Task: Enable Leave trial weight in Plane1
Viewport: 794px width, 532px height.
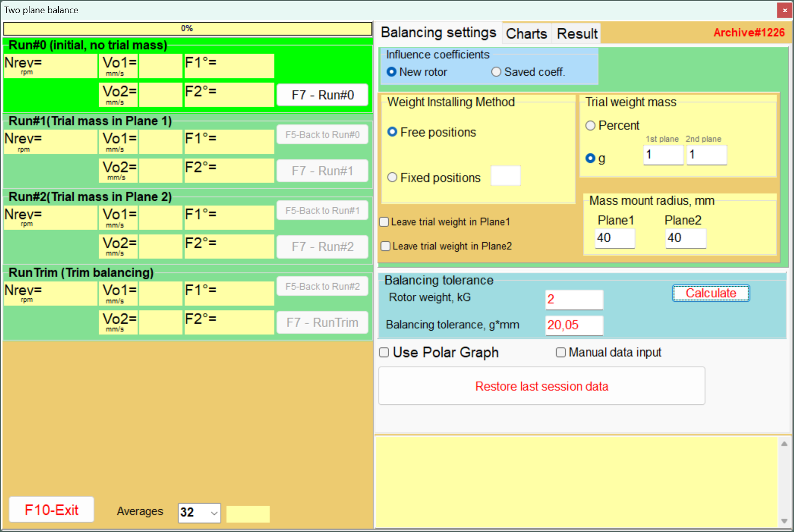Action: [x=385, y=222]
